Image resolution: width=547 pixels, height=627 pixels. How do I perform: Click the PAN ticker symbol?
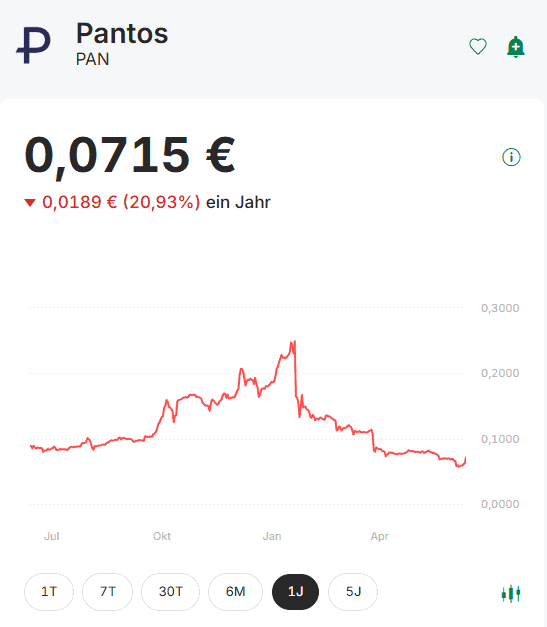pos(92,59)
